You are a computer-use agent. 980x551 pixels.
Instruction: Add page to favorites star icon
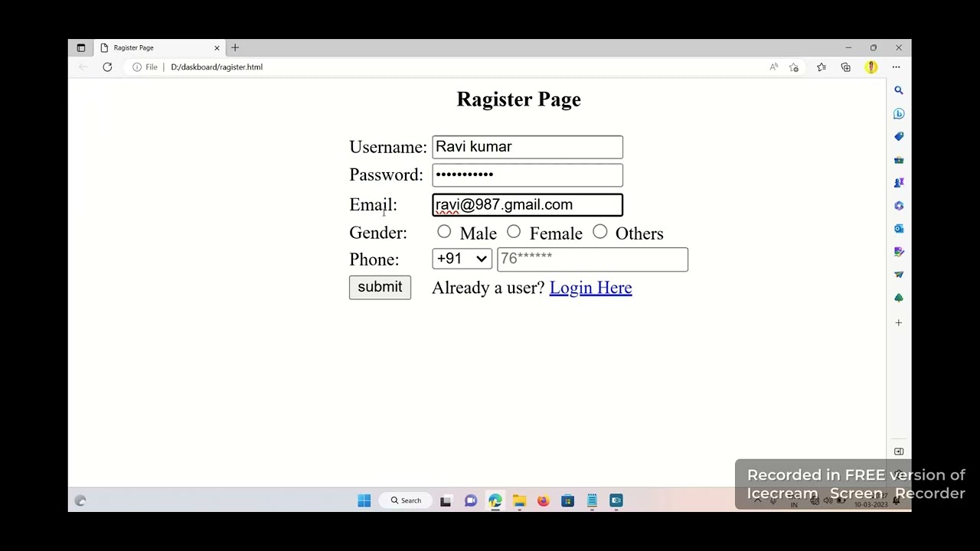[x=794, y=67]
